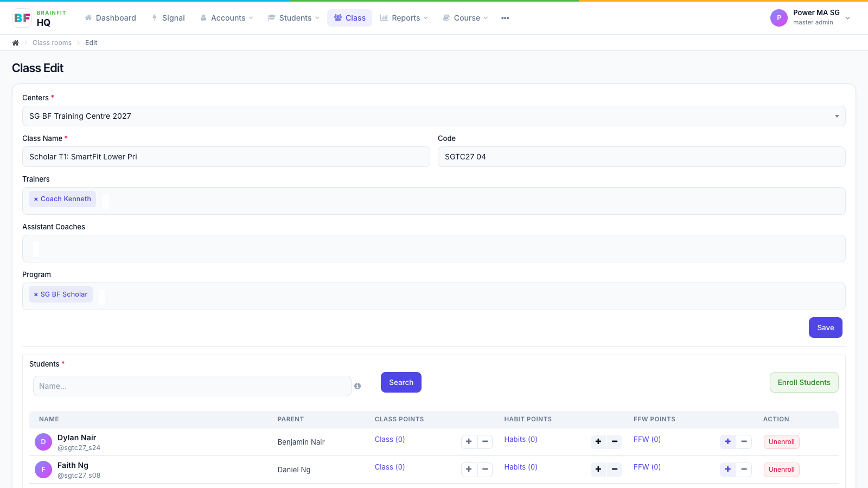Open Dylan Nair's Class (0) points link
Image resolution: width=868 pixels, height=488 pixels.
point(390,439)
